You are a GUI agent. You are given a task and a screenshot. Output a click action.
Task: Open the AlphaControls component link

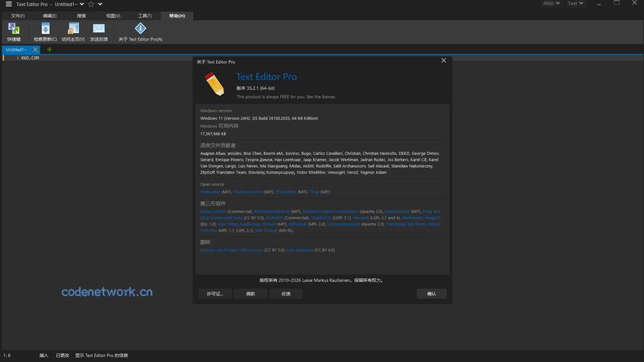pyautogui.click(x=213, y=212)
